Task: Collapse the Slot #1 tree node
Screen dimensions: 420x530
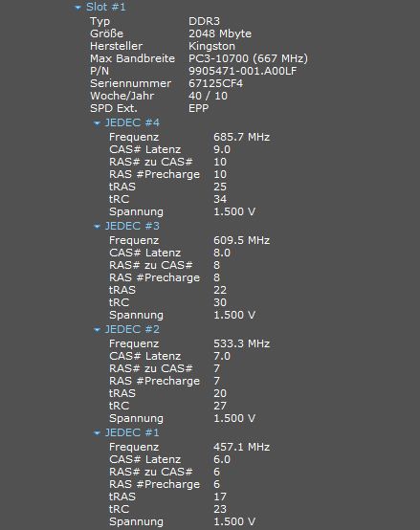Action: pos(78,8)
